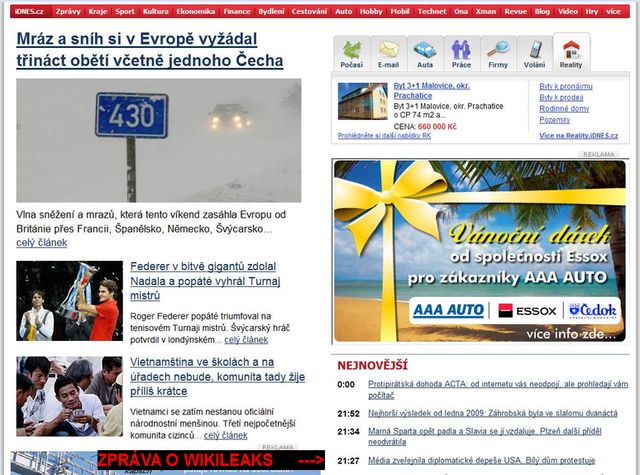640x475 pixels.
Task: Click the price '660 000 Kč'
Action: point(437,127)
